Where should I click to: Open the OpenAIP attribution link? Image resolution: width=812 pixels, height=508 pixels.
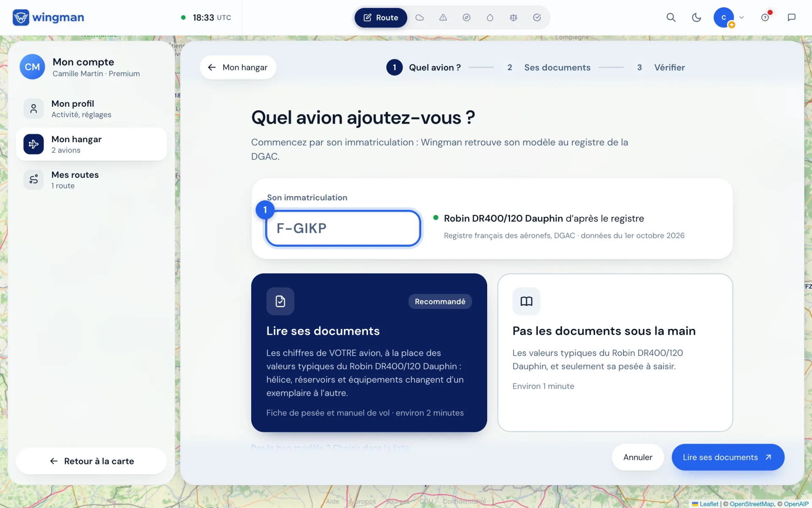point(796,504)
